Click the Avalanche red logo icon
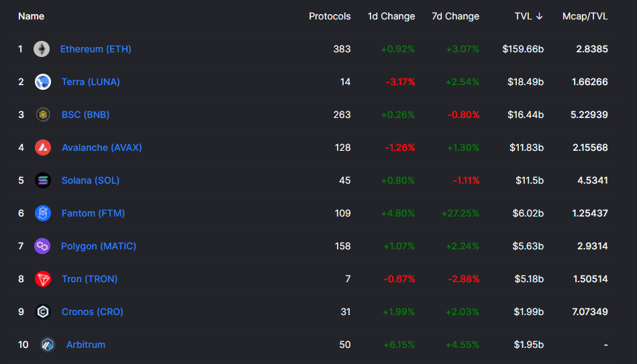 coord(43,147)
